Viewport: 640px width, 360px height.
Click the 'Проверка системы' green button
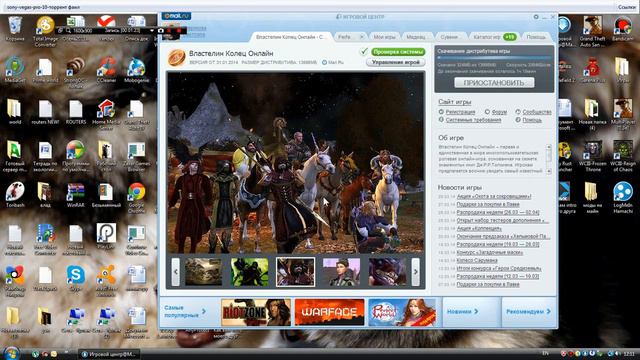click(x=398, y=52)
